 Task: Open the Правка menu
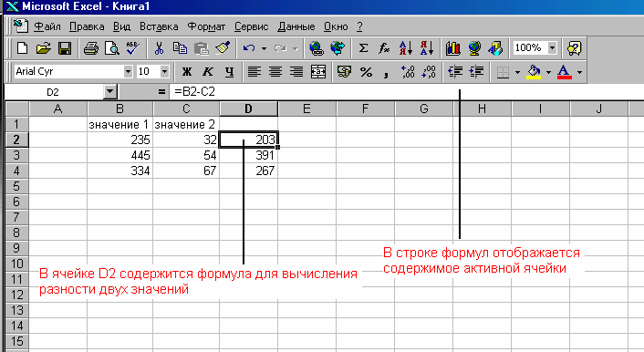[x=87, y=26]
